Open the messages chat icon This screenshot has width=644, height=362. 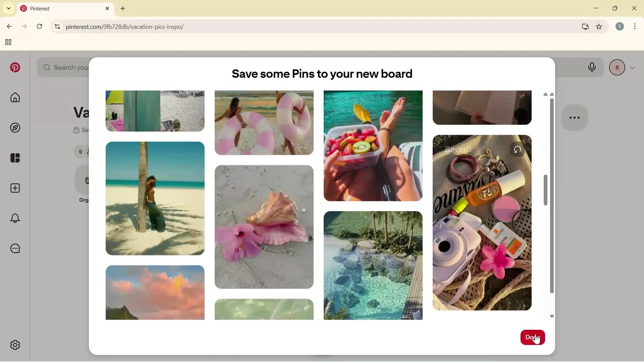tap(15, 248)
